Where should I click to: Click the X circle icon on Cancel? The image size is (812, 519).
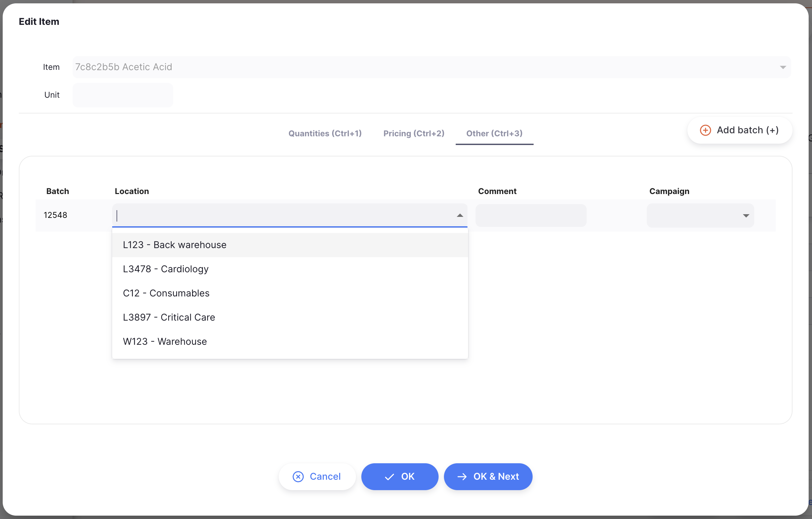tap(298, 477)
